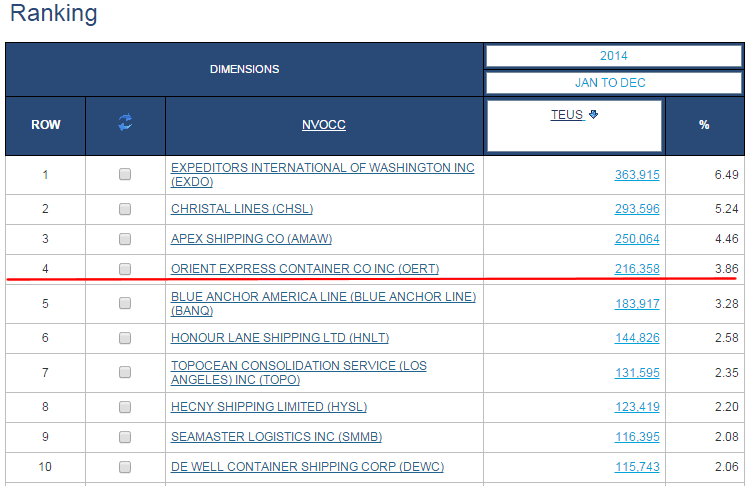The width and height of the screenshot is (746, 486).
Task: Click the 2.20 percentage value
Action: (x=726, y=407)
